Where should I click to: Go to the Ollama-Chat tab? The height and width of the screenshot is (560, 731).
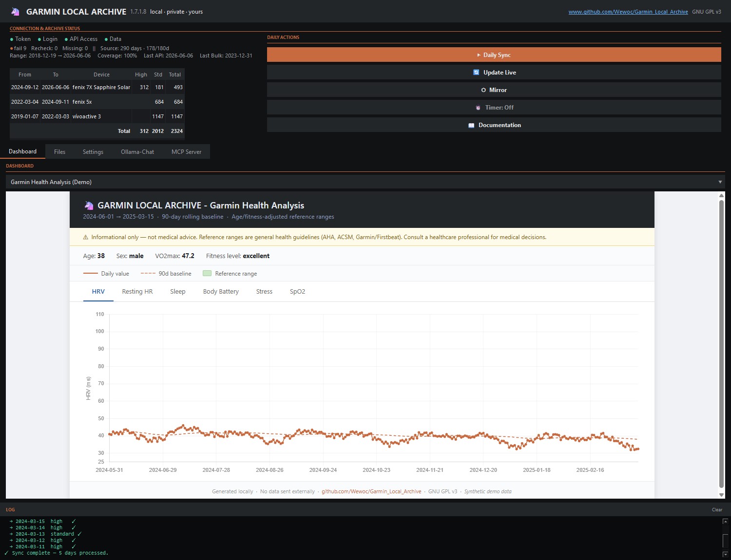(137, 152)
